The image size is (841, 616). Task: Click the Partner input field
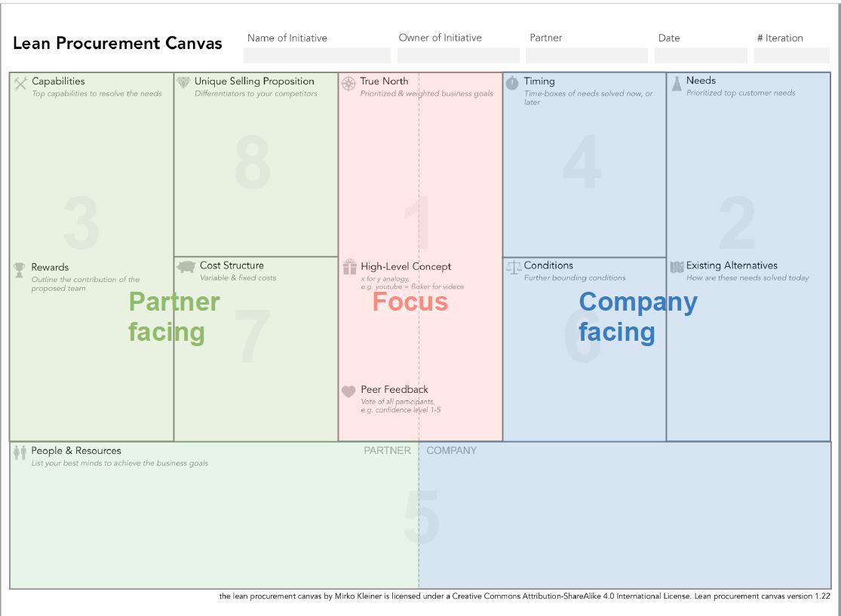click(x=586, y=56)
